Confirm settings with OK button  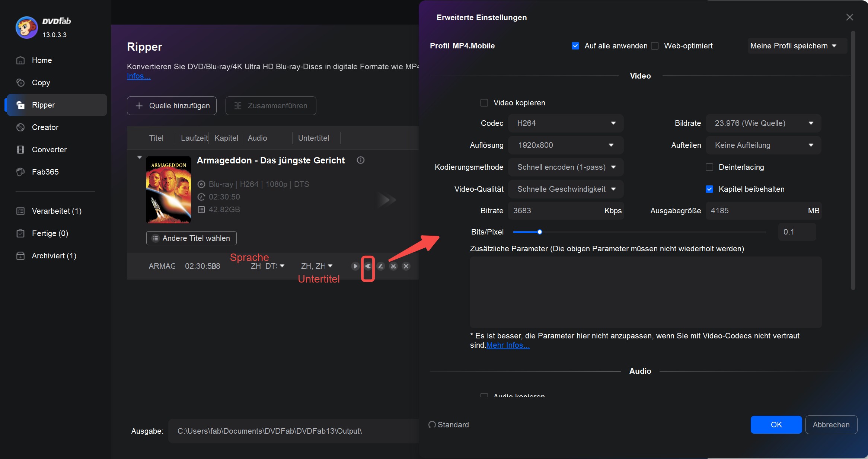tap(776, 425)
